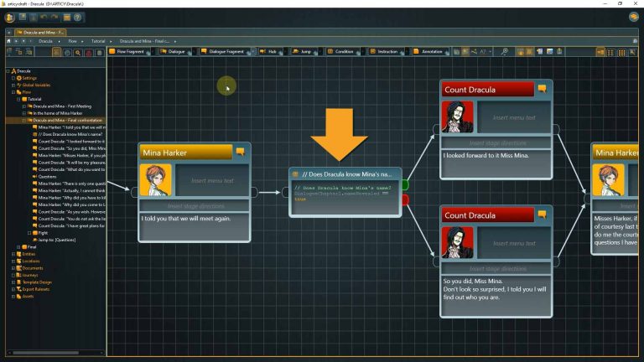Click the home icon in breadcrumb bar

pos(8,41)
